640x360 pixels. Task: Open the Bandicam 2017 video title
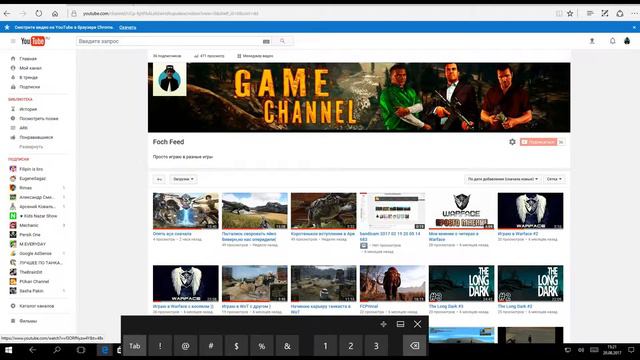[390, 237]
